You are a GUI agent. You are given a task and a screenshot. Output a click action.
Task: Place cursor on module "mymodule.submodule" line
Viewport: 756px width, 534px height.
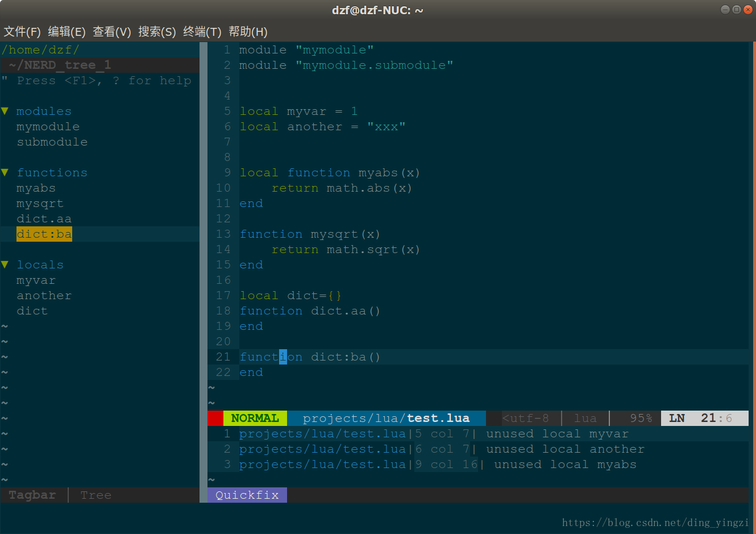(346, 65)
